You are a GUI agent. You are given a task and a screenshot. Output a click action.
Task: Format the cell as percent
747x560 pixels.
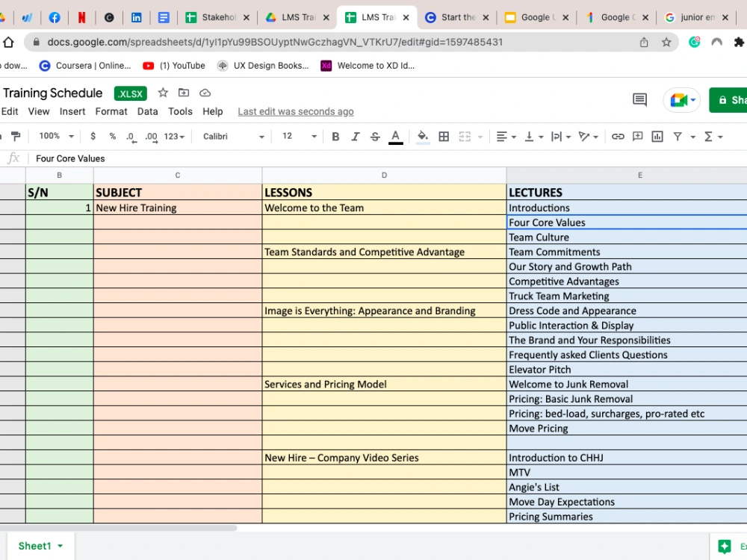(x=113, y=137)
